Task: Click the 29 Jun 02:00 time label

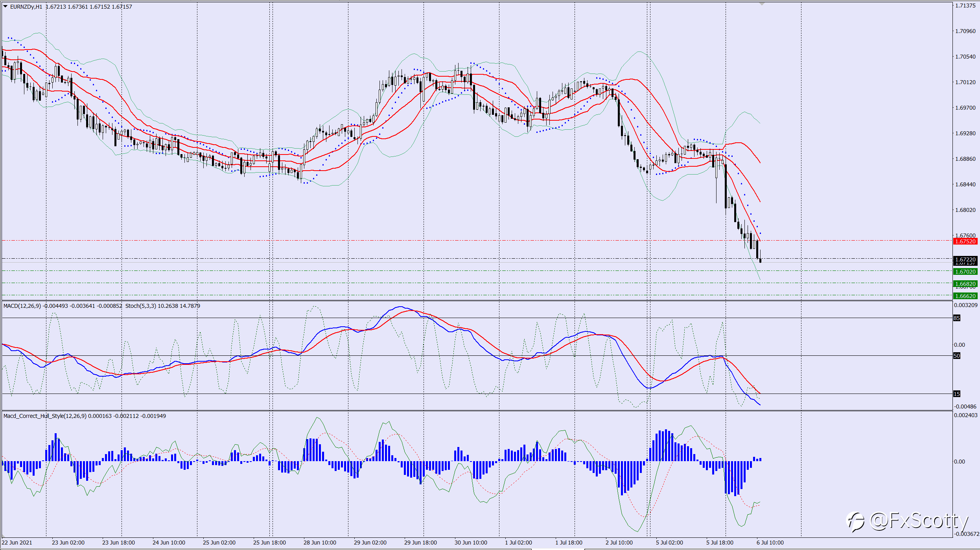Action: tap(370, 543)
